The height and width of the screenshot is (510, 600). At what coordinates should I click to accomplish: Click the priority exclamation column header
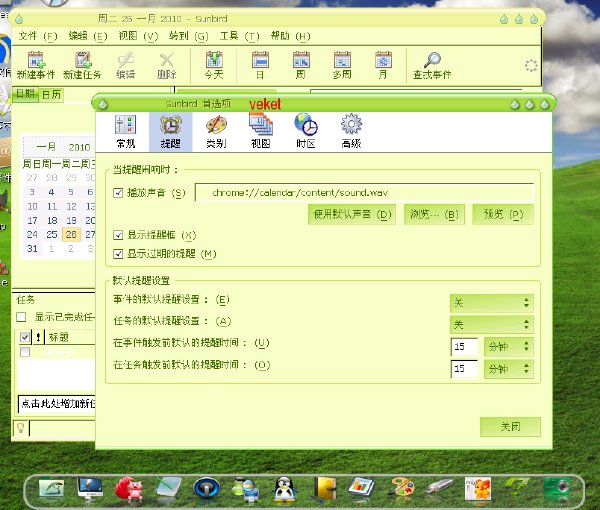[x=38, y=337]
